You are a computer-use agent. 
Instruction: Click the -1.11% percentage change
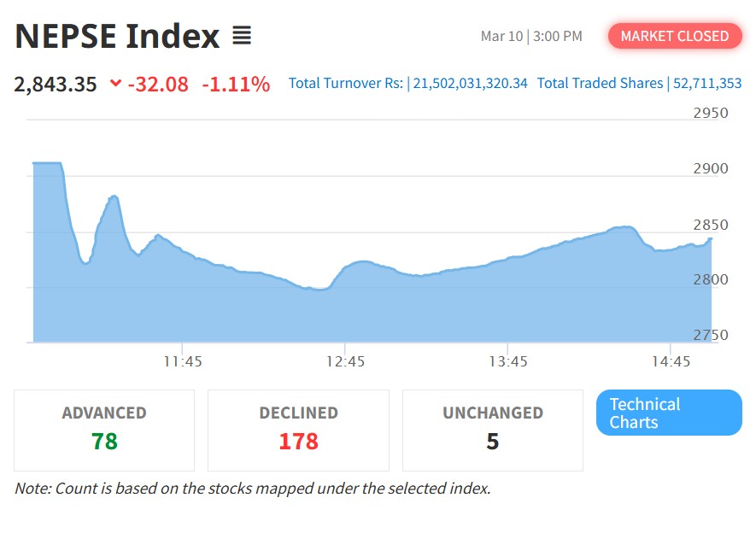pyautogui.click(x=236, y=84)
